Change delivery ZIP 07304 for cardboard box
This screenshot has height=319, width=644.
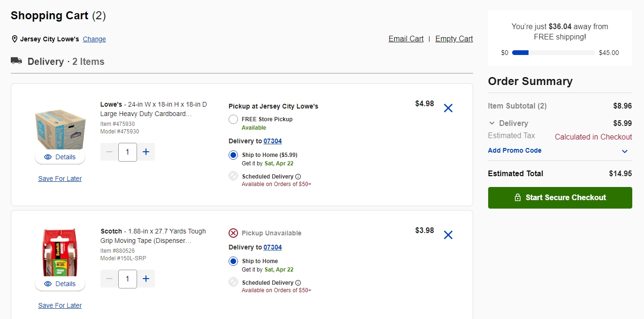(x=273, y=141)
